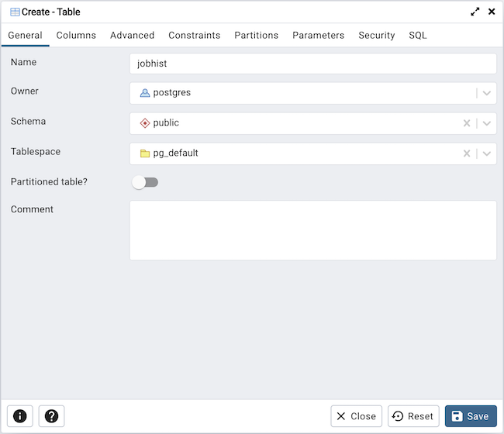Screen dimensions: 504x434
Task: Focus the Comment text area
Action: [312, 230]
